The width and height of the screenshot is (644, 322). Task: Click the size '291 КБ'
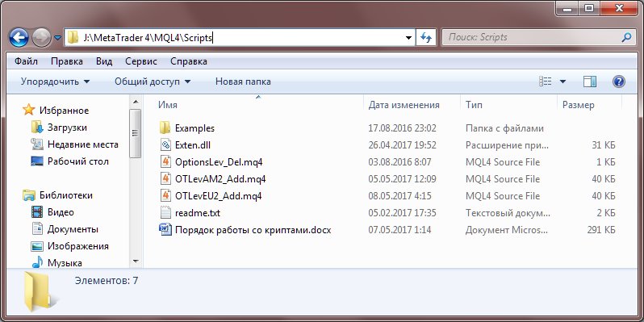coord(601,230)
